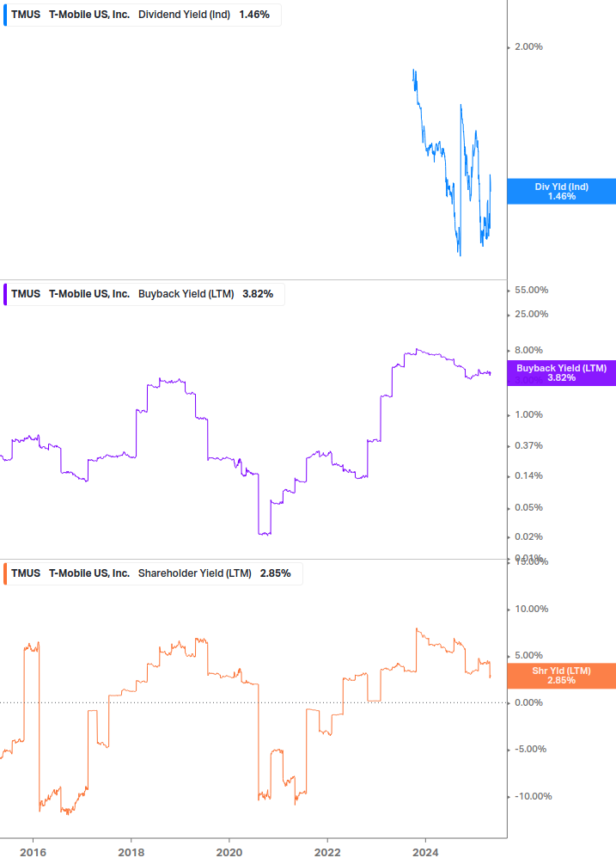The width and height of the screenshot is (616, 864).
Task: Click the 2016 label on the time axis
Action: tap(33, 853)
